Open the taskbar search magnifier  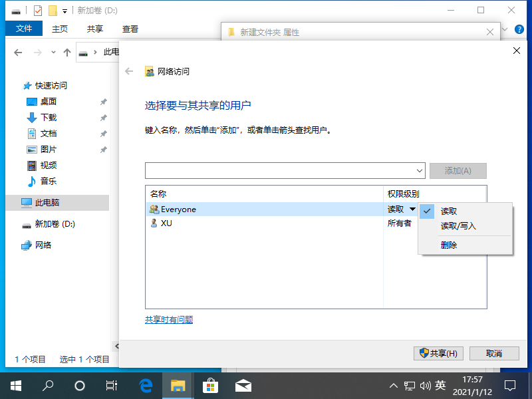point(48,385)
